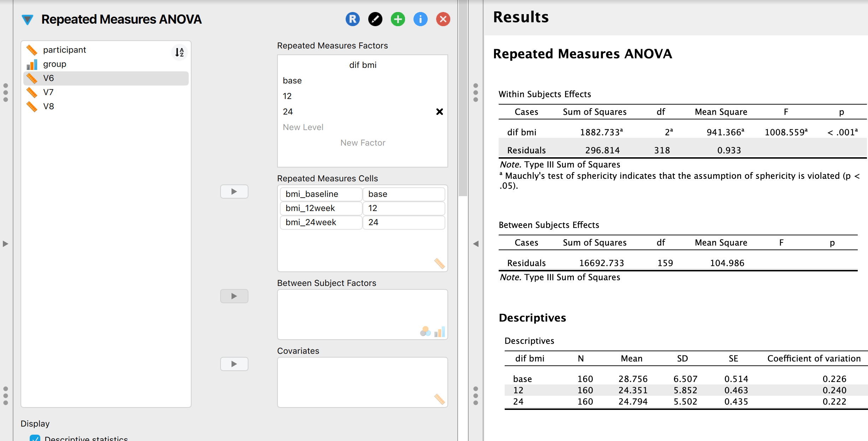This screenshot has height=441, width=868.
Task: Close the analysis with the red X icon
Action: tap(443, 19)
